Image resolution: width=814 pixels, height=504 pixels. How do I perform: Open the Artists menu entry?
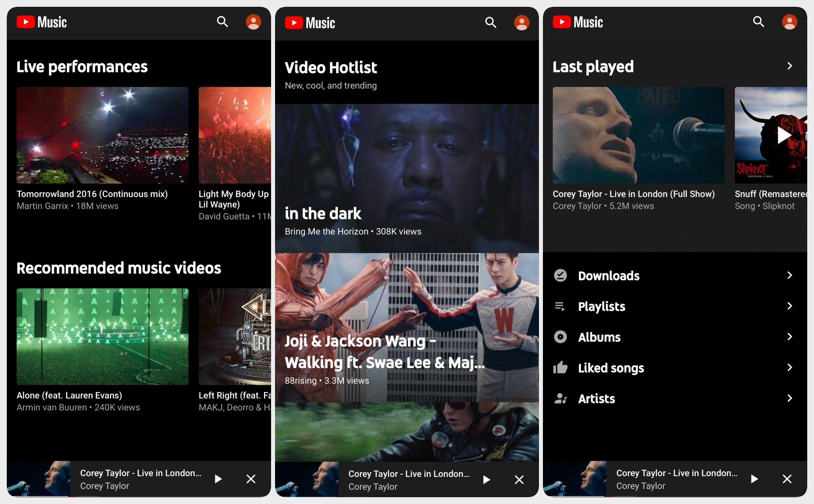pyautogui.click(x=675, y=398)
